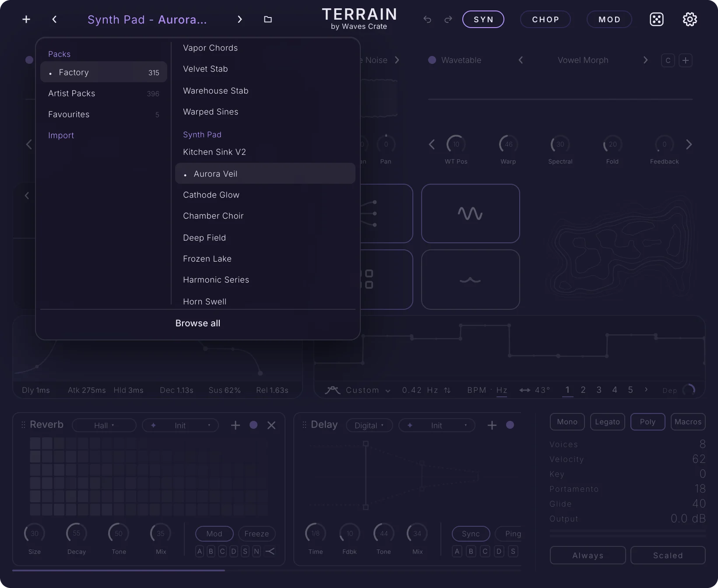Go to next preset with right chevron
Screen dimensions: 718x588
[239, 19]
